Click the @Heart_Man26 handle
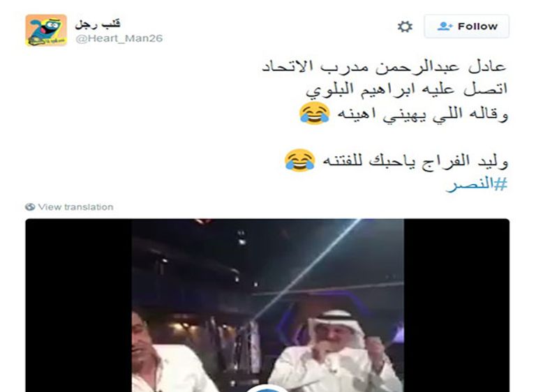536x392 pixels. coord(119,38)
